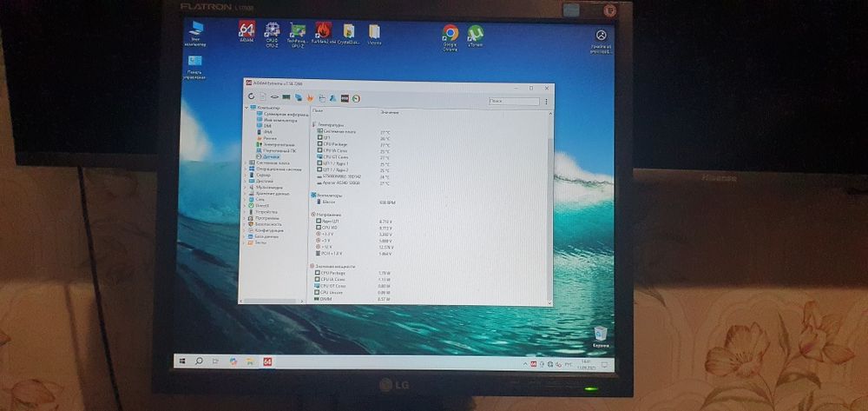Open taskbar search magnifier
This screenshot has height=411, width=868.
tap(199, 361)
